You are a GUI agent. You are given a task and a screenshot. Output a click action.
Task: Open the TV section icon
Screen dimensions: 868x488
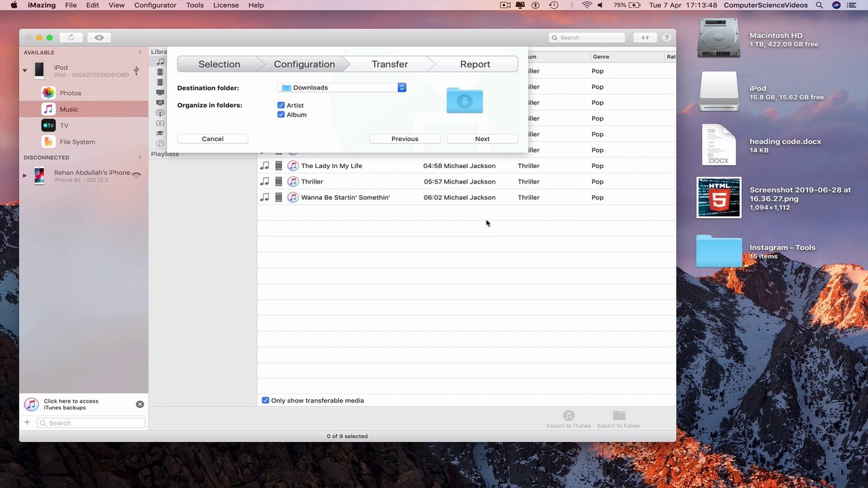pyautogui.click(x=48, y=125)
